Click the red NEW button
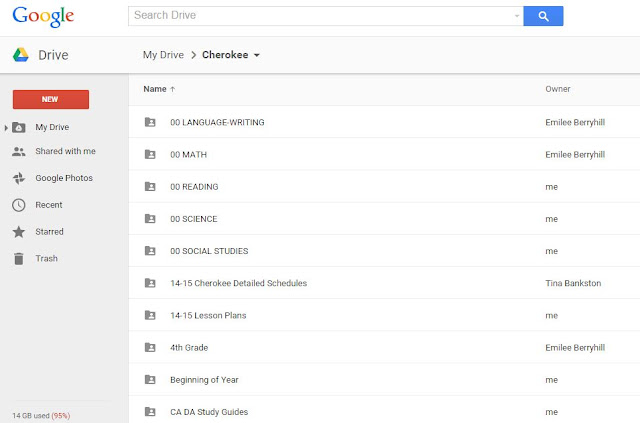The width and height of the screenshot is (640, 423). (x=50, y=100)
